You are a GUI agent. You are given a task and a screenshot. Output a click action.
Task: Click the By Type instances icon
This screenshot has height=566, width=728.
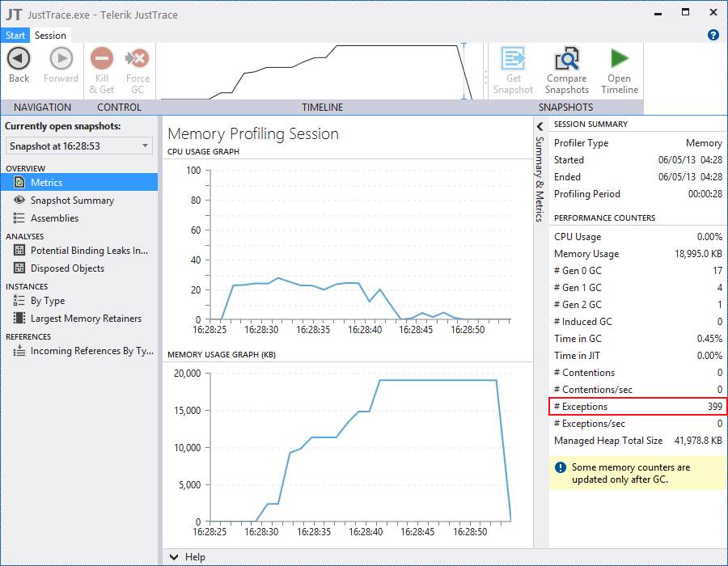click(x=19, y=301)
